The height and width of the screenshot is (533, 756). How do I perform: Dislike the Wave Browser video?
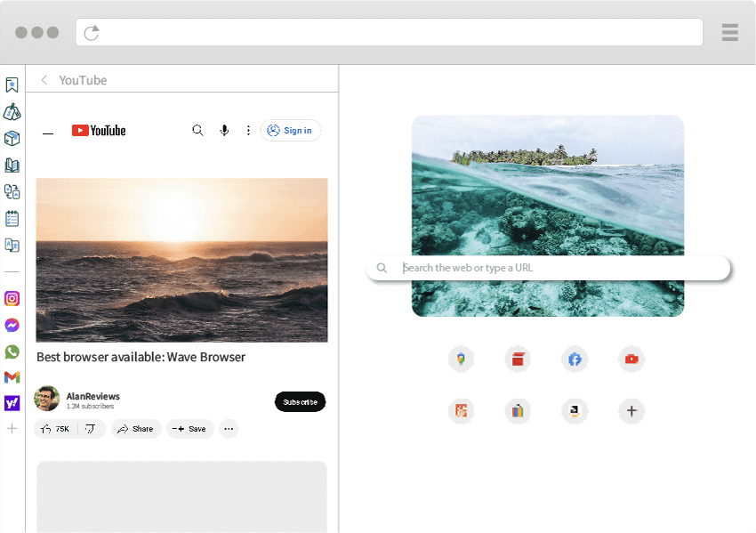click(91, 429)
